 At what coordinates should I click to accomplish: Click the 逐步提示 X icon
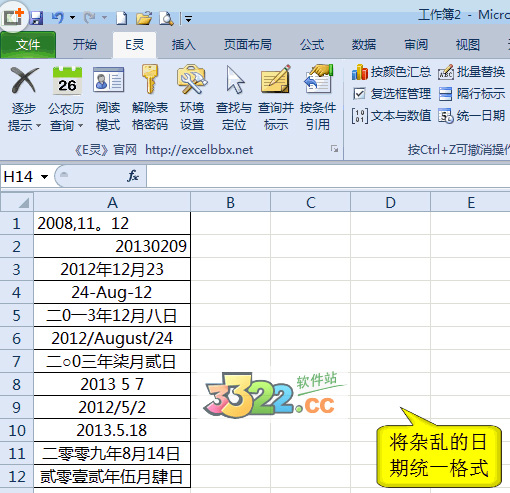(x=24, y=80)
